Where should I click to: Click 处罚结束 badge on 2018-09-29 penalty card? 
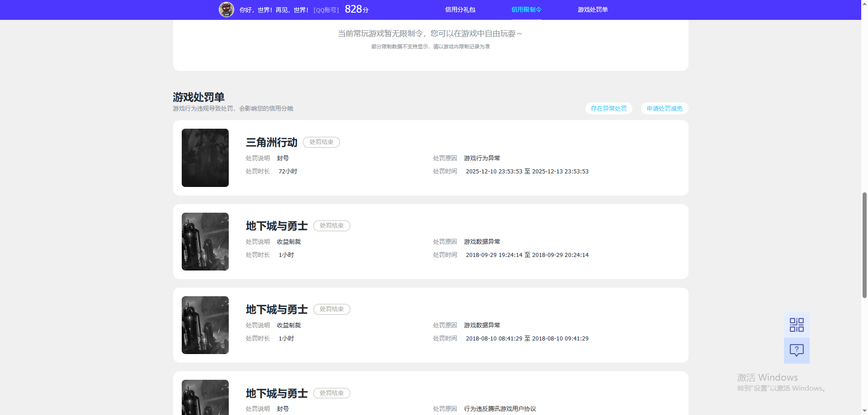[x=332, y=226]
